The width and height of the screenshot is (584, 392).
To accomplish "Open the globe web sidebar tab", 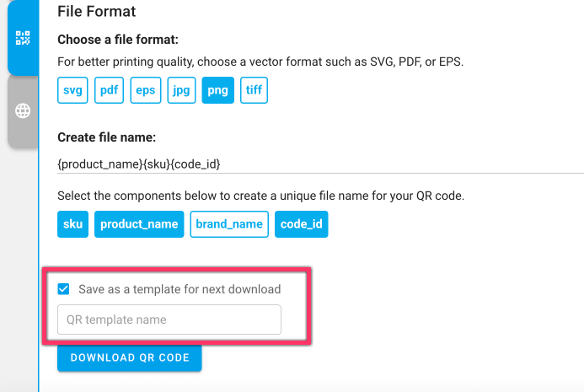I will (x=23, y=110).
